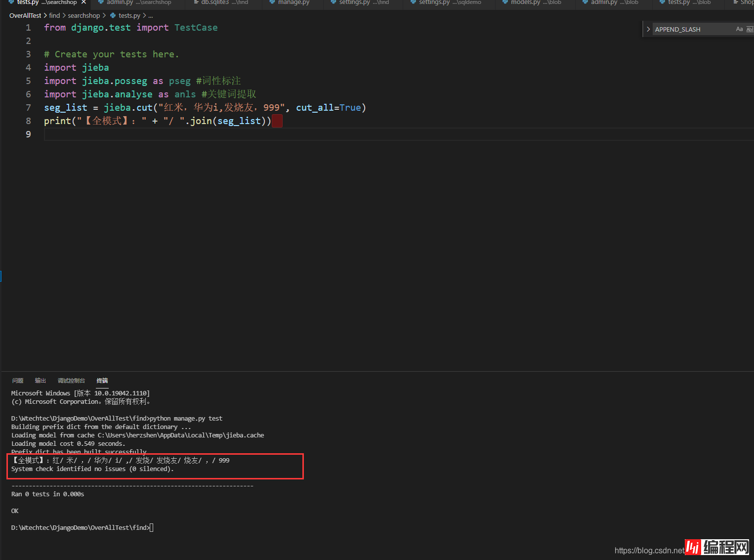The height and width of the screenshot is (560, 754).
Task: Toggle Match Whole Word in find widget
Action: point(750,29)
